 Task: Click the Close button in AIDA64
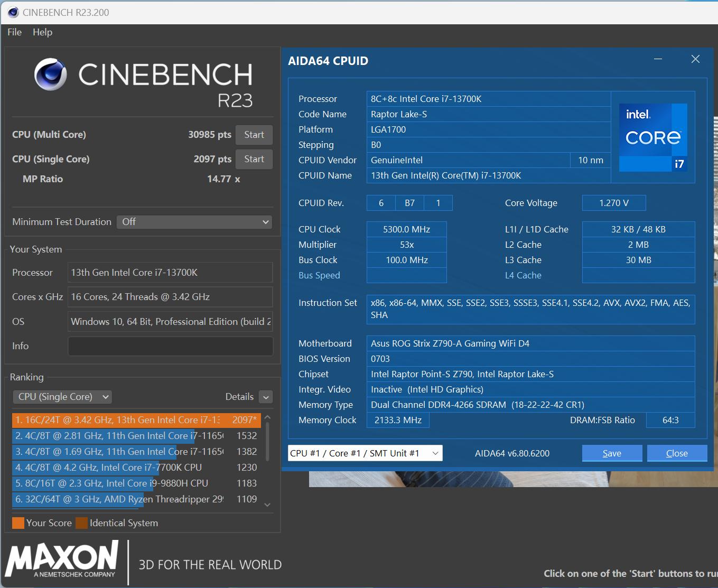tap(676, 453)
